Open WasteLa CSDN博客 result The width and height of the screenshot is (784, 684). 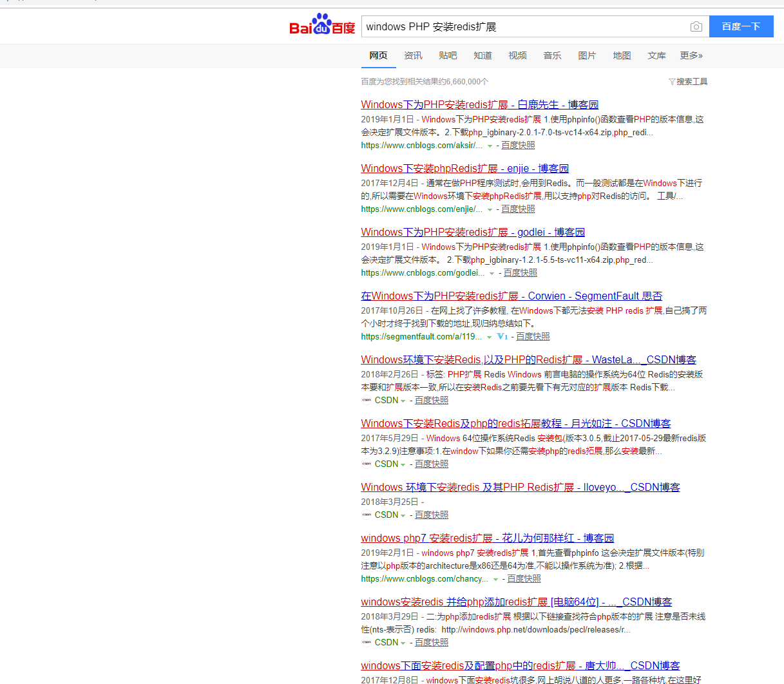tap(528, 359)
